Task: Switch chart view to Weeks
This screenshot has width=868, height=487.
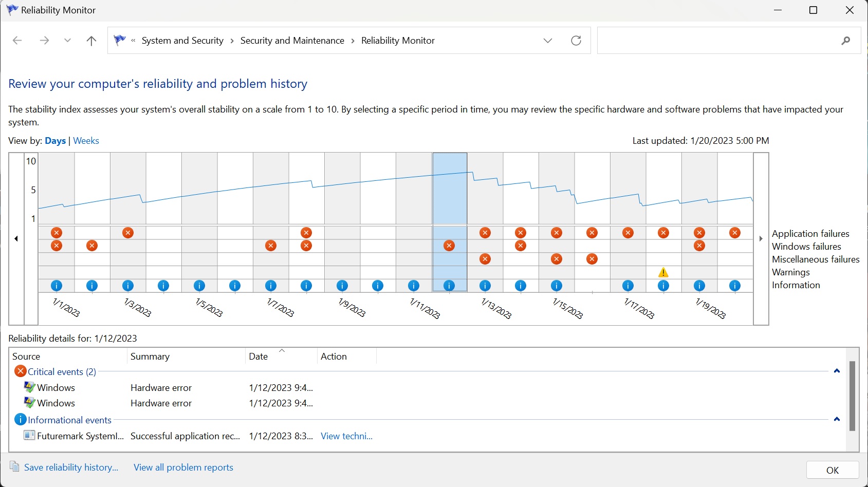Action: (86, 141)
